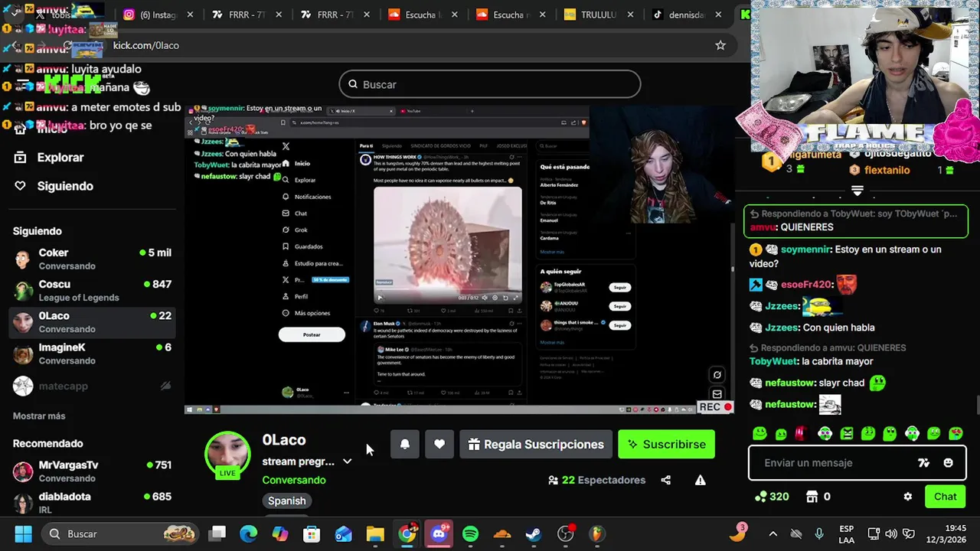Go to Coker's channel in sidebar
Screen dimensions: 980x551
(x=92, y=259)
